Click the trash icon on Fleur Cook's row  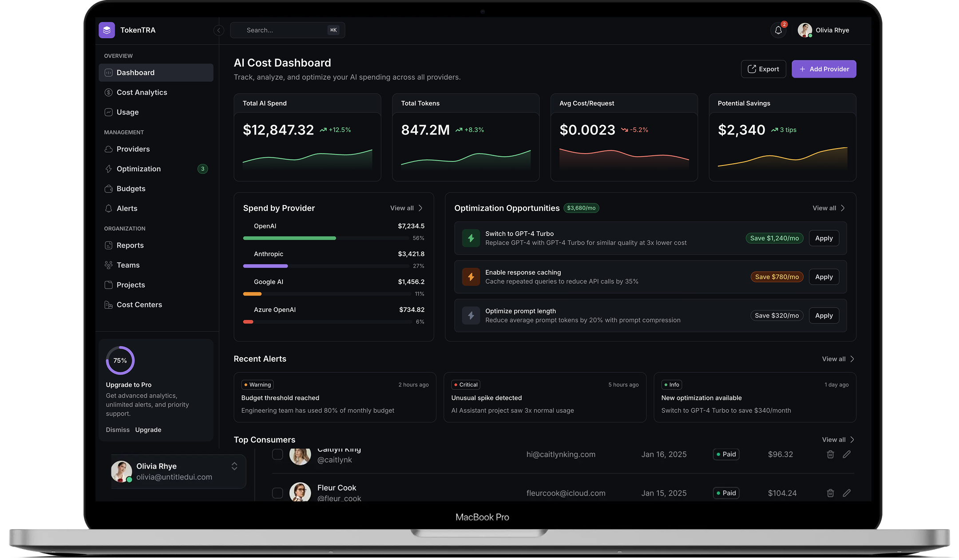click(x=830, y=493)
